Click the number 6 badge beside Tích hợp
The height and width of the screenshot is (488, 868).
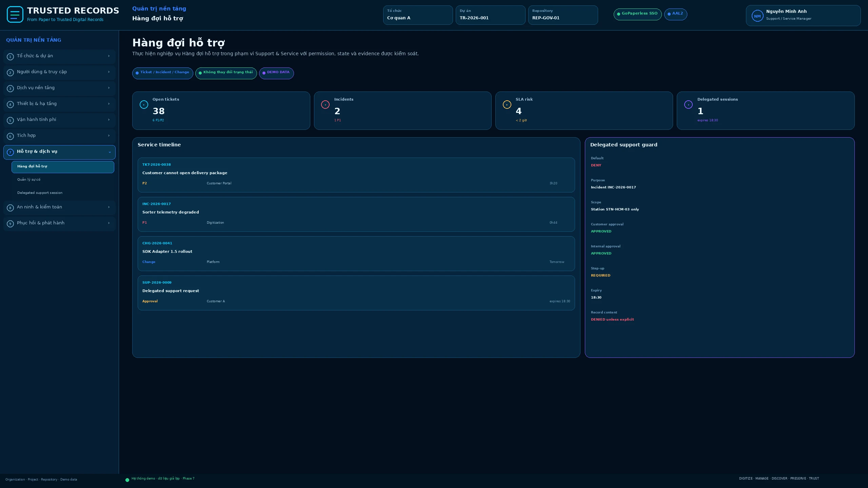click(x=10, y=136)
